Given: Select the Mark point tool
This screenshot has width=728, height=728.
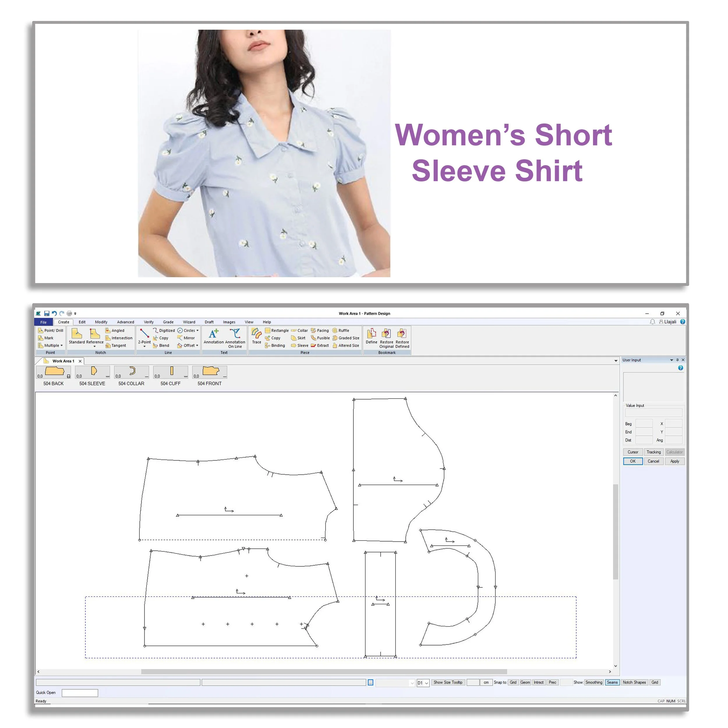Looking at the screenshot, I should (x=46, y=338).
